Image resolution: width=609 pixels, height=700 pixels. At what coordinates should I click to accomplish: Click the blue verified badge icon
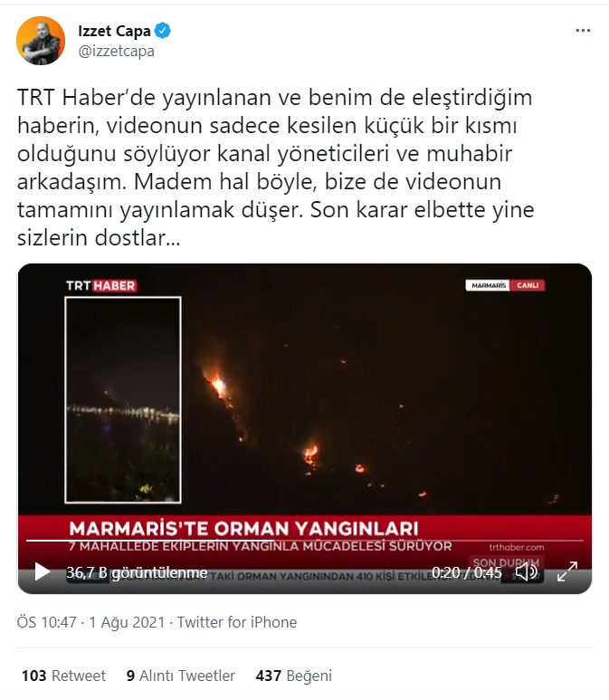162,31
